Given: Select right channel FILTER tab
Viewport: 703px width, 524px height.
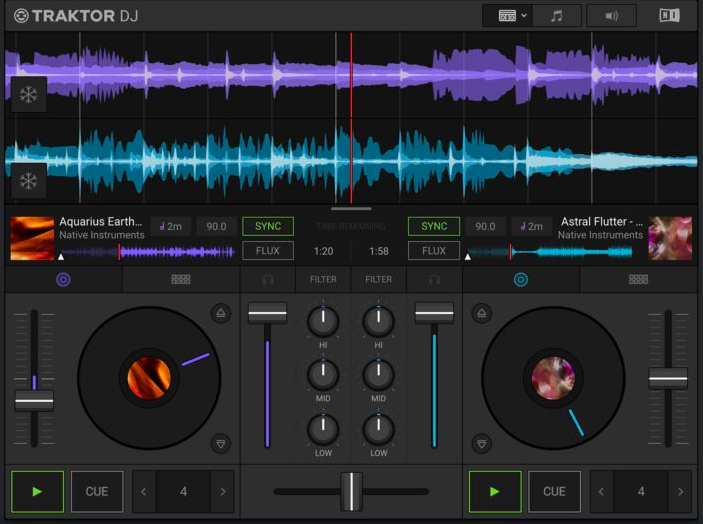Looking at the screenshot, I should click(x=378, y=280).
